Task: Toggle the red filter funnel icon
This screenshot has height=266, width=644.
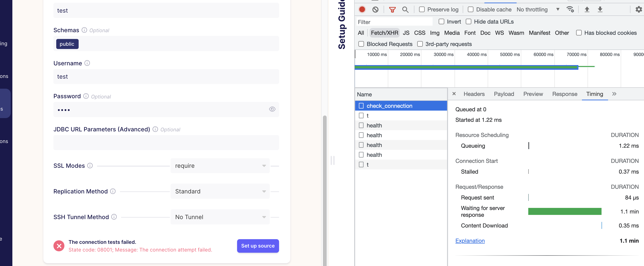Action: [392, 10]
